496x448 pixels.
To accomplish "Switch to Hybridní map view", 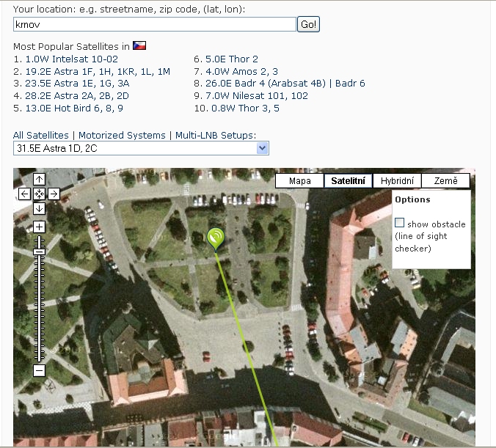I will pos(397,181).
